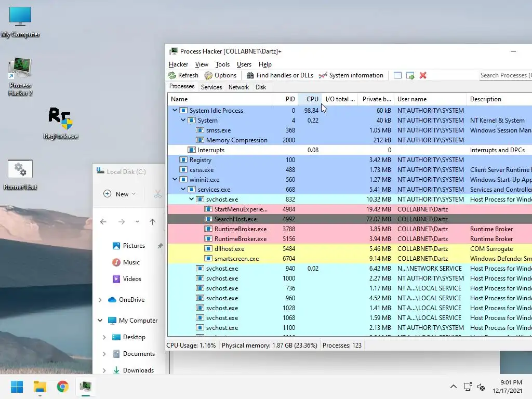Select Memory Compression process row
532x399 pixels.
tap(350, 140)
